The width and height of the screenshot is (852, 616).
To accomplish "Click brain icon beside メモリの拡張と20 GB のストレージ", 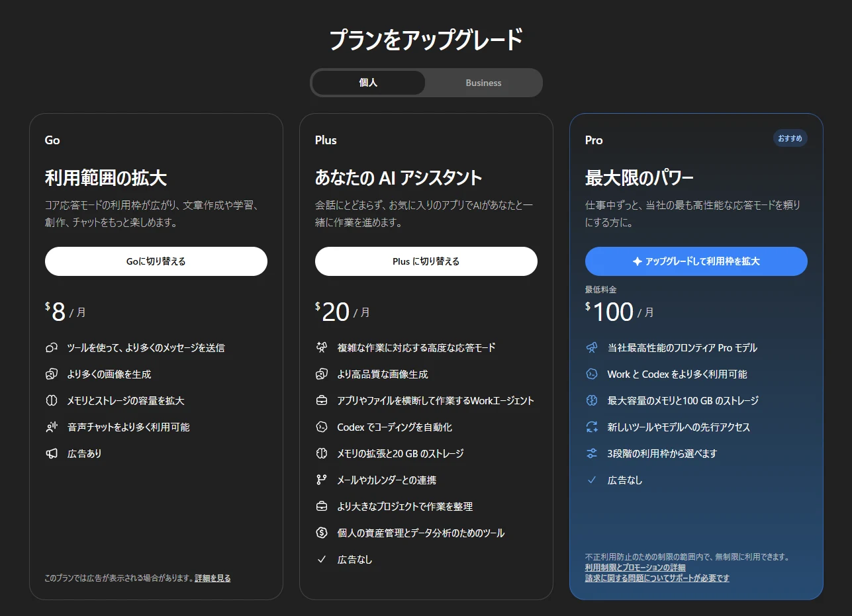I will point(322,453).
